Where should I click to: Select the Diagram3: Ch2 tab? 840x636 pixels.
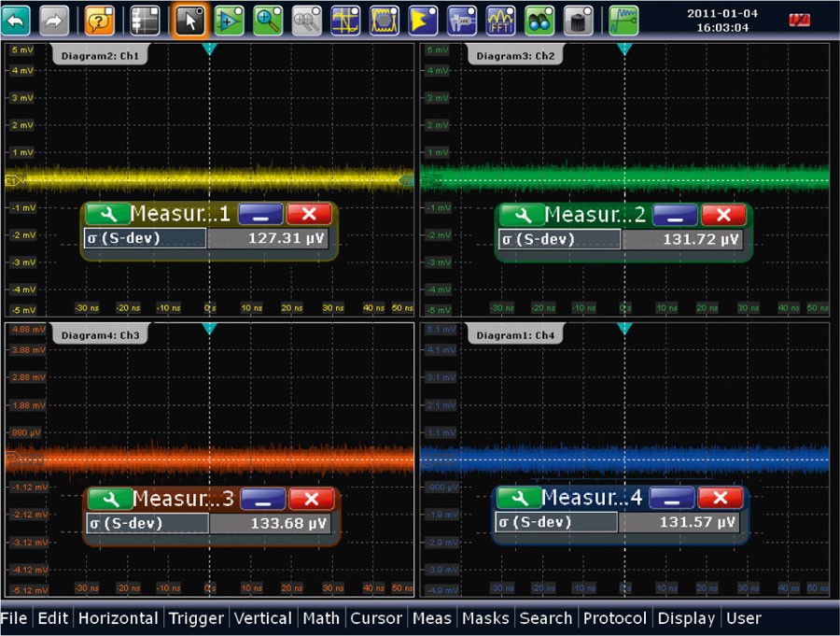(514, 56)
